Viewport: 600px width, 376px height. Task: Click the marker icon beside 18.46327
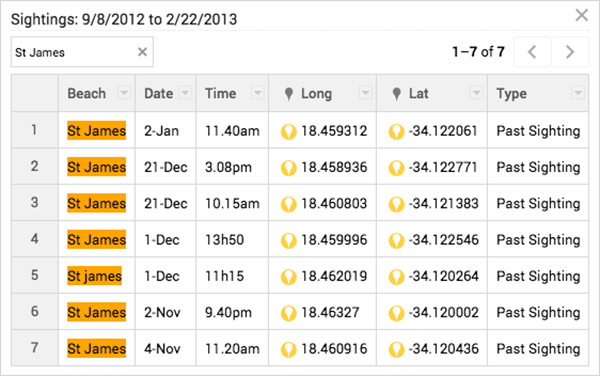click(289, 314)
